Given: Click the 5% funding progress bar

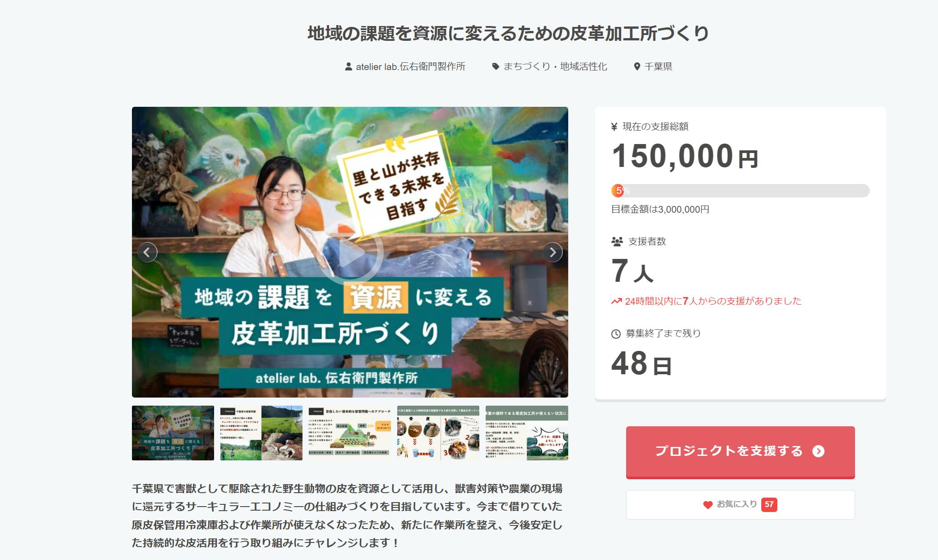Looking at the screenshot, I should [x=740, y=191].
